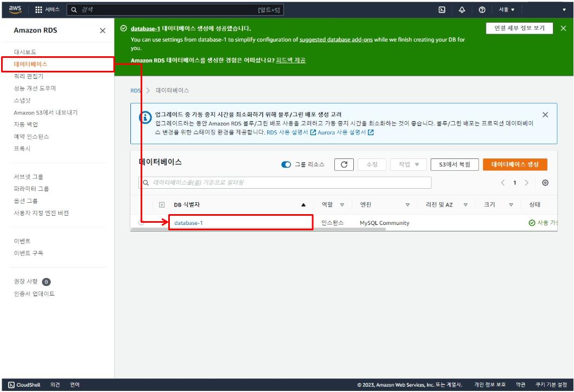Click the info icon in notice box

coord(146,117)
